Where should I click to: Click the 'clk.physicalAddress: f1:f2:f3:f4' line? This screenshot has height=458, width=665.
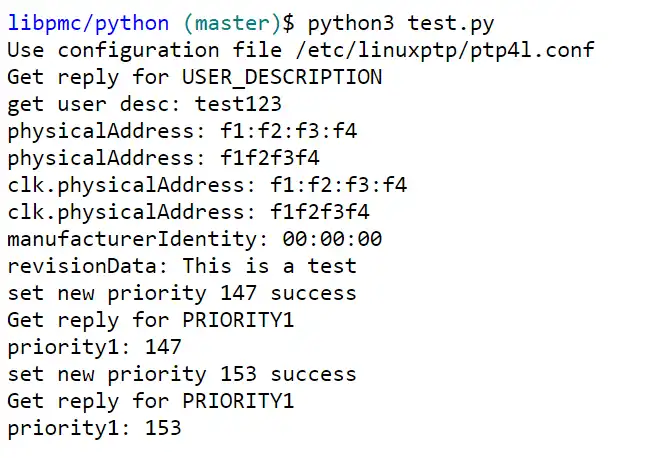click(x=207, y=184)
